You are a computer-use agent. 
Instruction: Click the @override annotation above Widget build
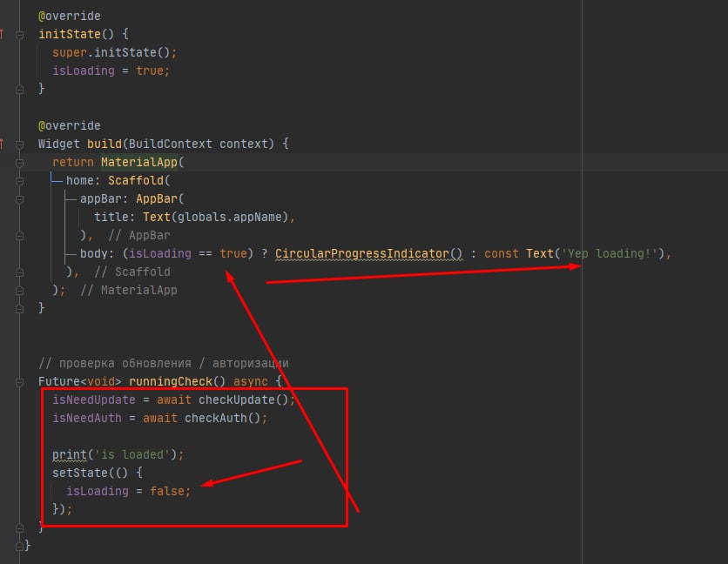[x=69, y=125]
